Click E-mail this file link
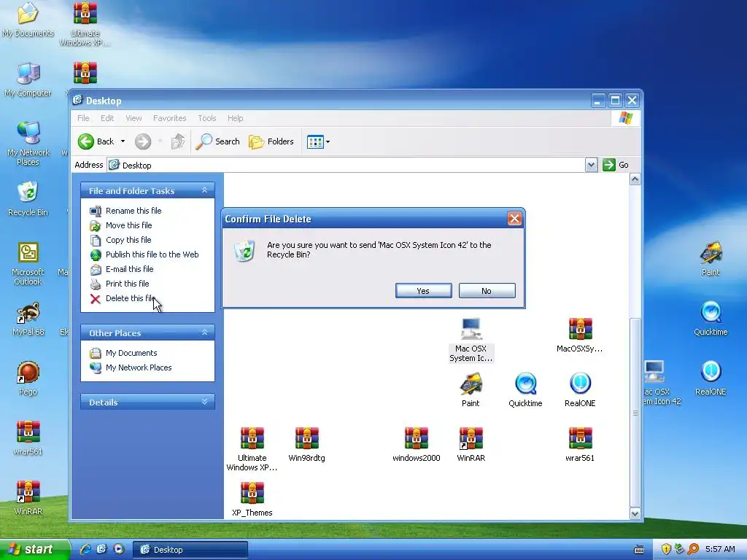 click(130, 269)
